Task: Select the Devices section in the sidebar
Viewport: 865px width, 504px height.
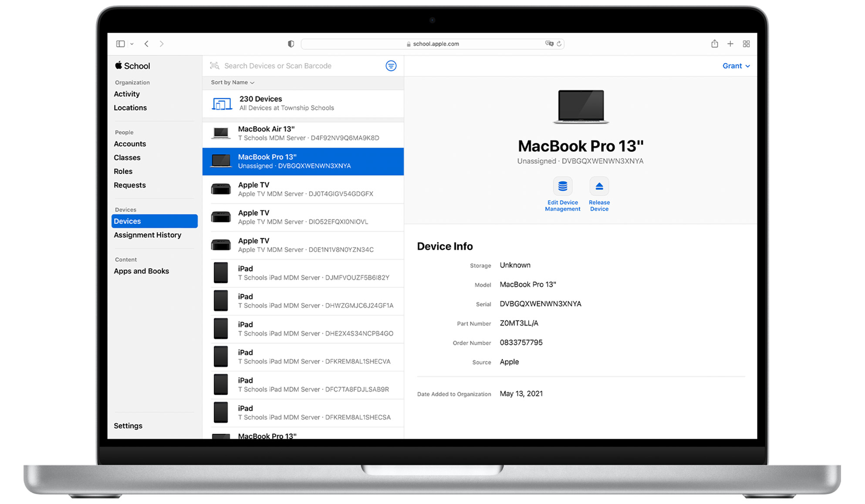Action: (127, 221)
